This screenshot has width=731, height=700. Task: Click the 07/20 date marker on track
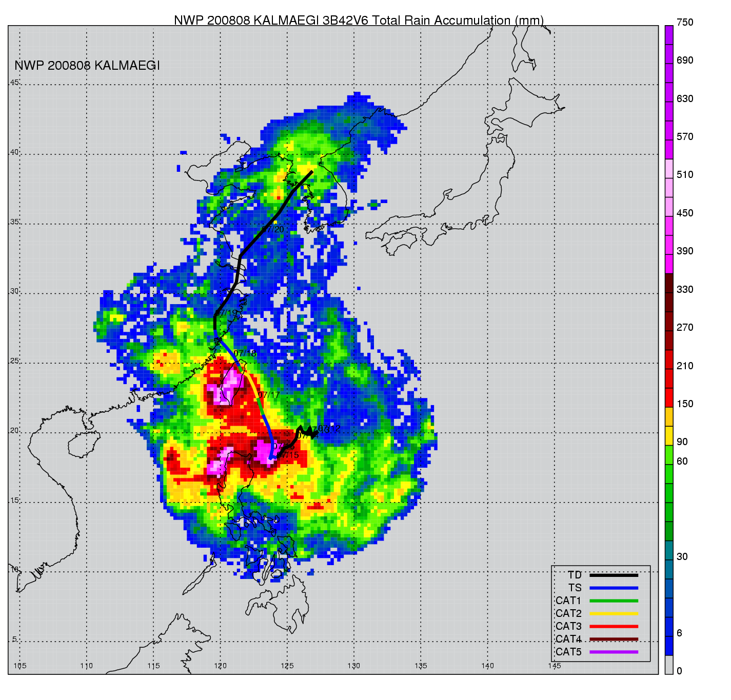click(272, 229)
